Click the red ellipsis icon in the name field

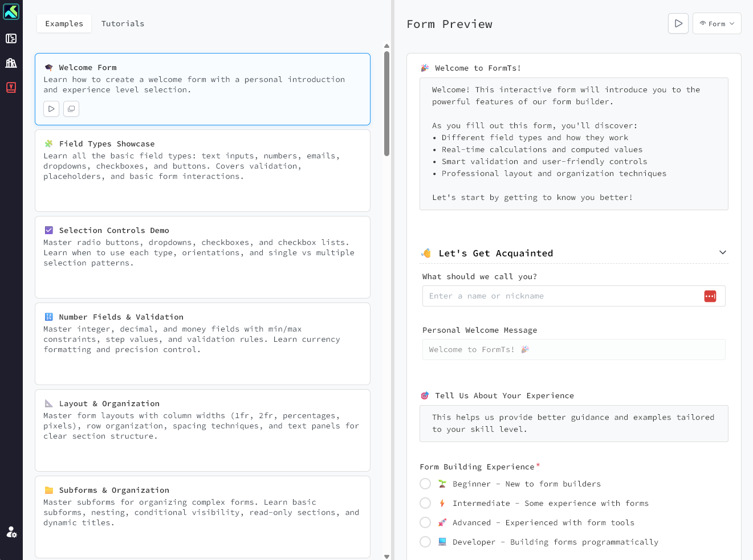pos(710,296)
